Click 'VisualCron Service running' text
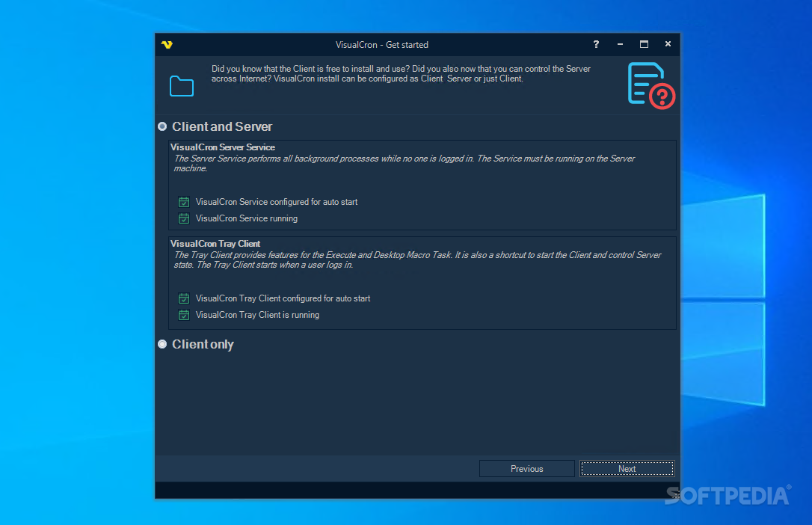The image size is (812, 525). (247, 218)
